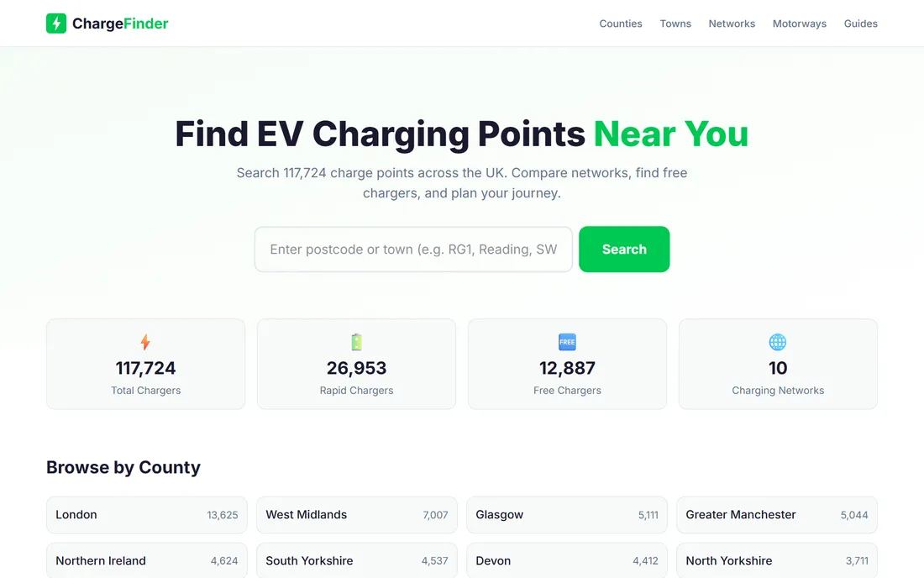Open the Towns nav menu item
924x578 pixels.
click(675, 24)
